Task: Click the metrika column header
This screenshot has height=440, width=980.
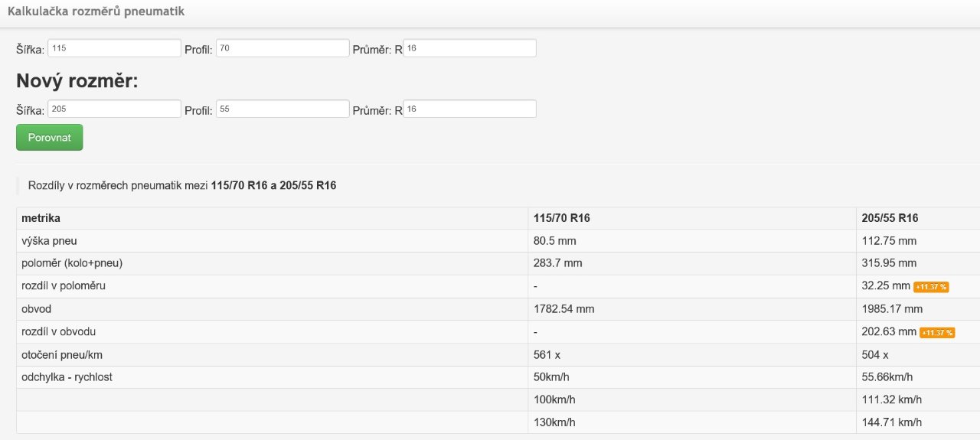Action: pyautogui.click(x=41, y=218)
